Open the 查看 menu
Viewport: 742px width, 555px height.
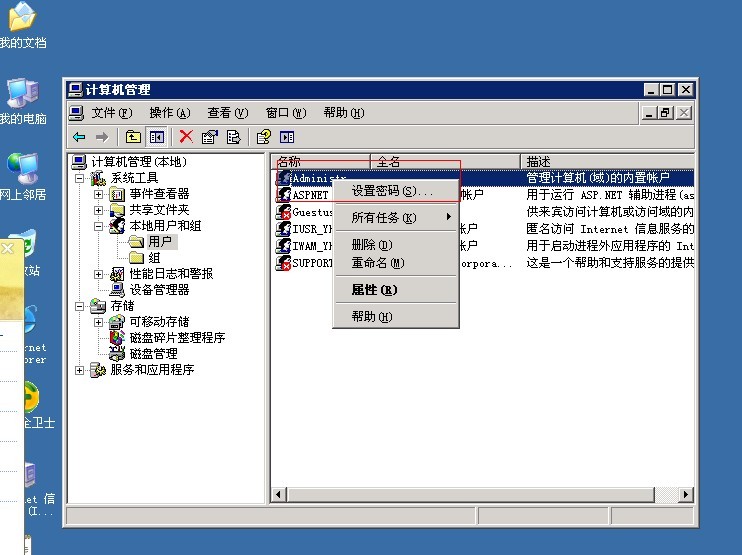228,113
